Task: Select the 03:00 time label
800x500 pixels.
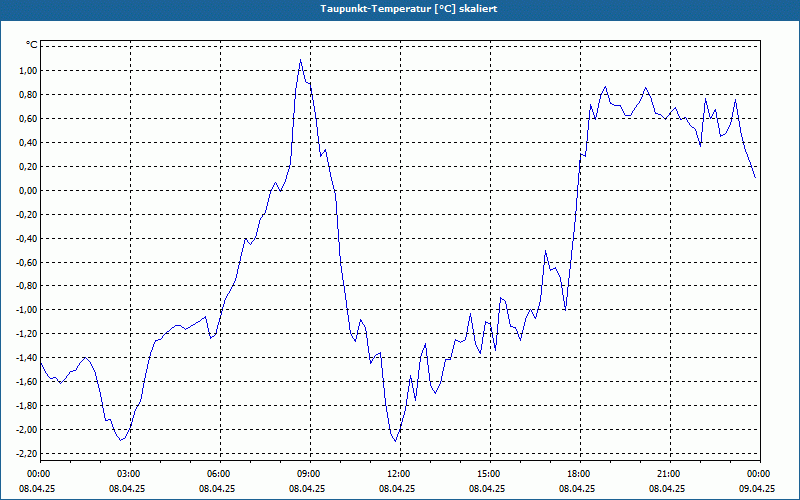Action: [128, 474]
